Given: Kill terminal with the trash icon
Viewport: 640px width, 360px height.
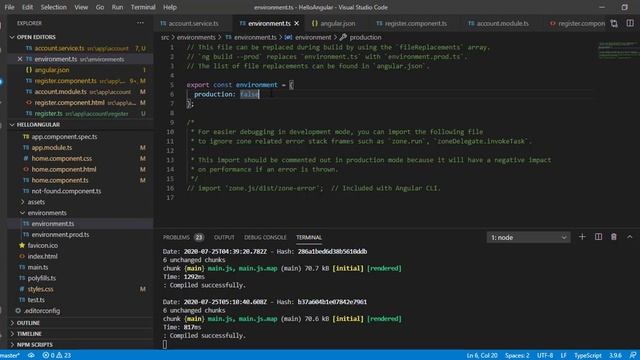Looking at the screenshot, I should pos(613,237).
